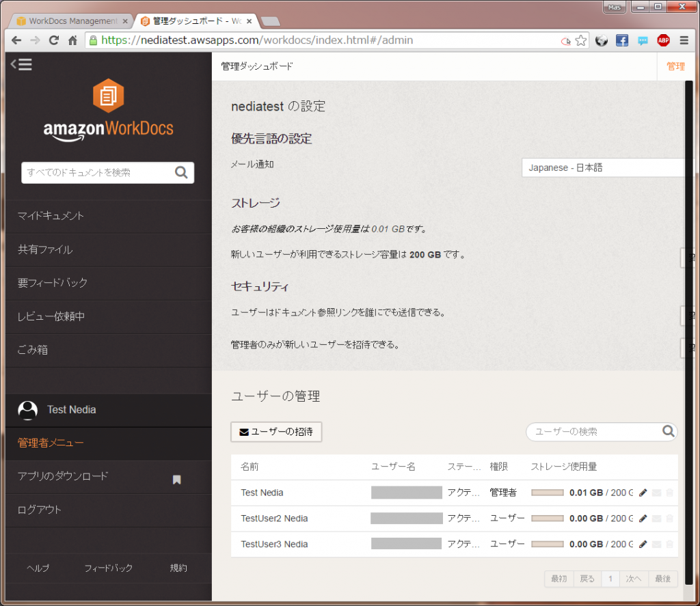
Task: Edit TestUser2 Nedia with pencil icon
Action: pyautogui.click(x=643, y=519)
